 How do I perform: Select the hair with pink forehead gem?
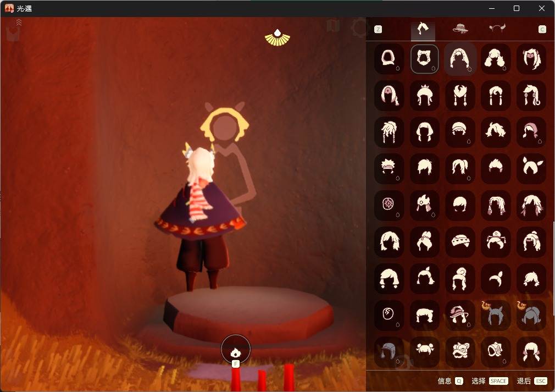[389, 95]
